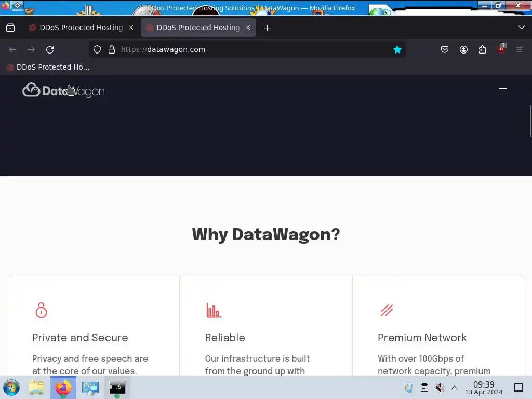Switch to first DDoS Protected Hosting tab

pos(81,28)
